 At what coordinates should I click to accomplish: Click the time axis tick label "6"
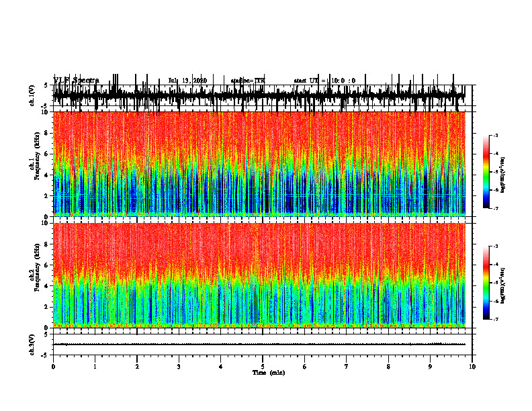[x=305, y=367]
